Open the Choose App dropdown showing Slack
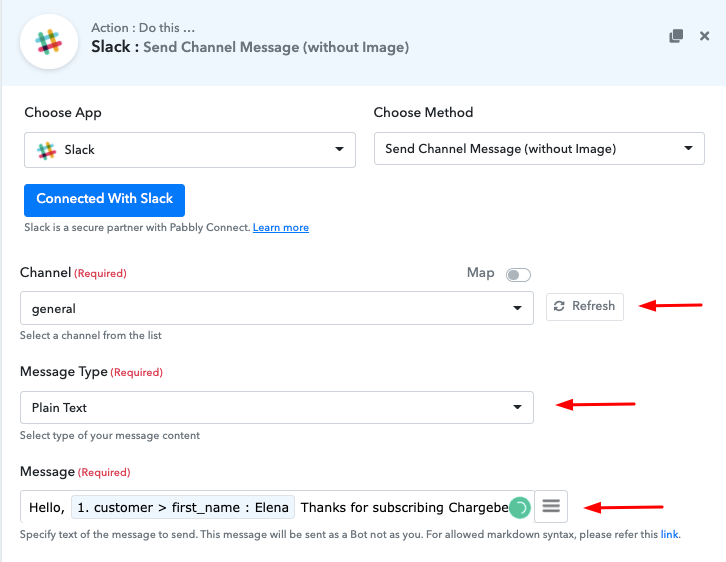Viewport: 726px width, 562px height. pyautogui.click(x=190, y=150)
